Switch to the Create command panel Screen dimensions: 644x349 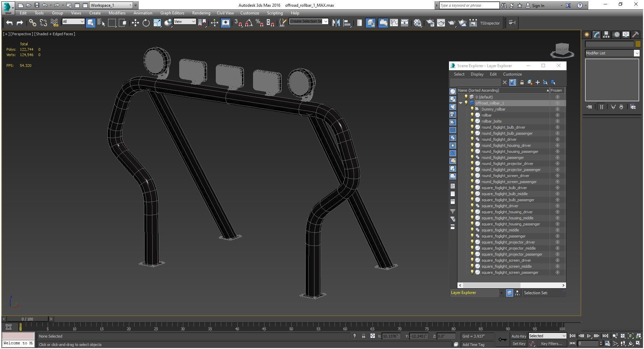click(x=587, y=35)
